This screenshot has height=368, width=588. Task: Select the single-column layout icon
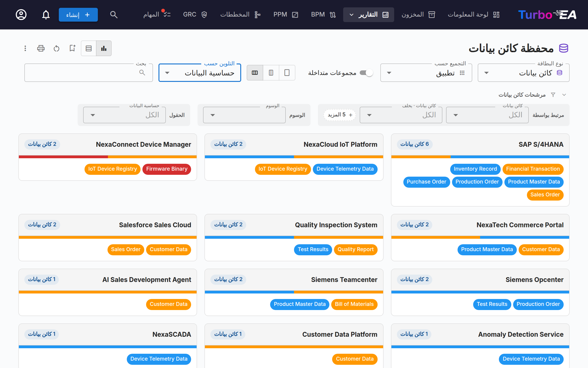click(x=287, y=72)
